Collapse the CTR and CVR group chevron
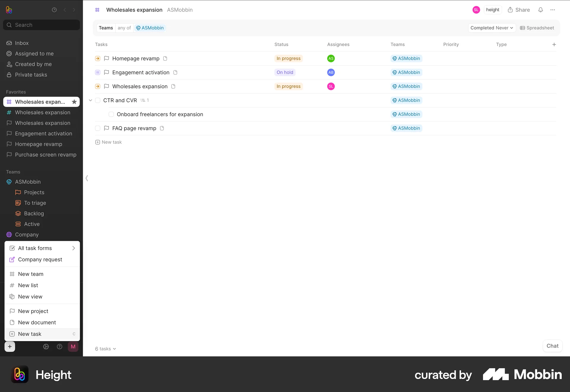Image resolution: width=570 pixels, height=392 pixels. click(x=91, y=100)
